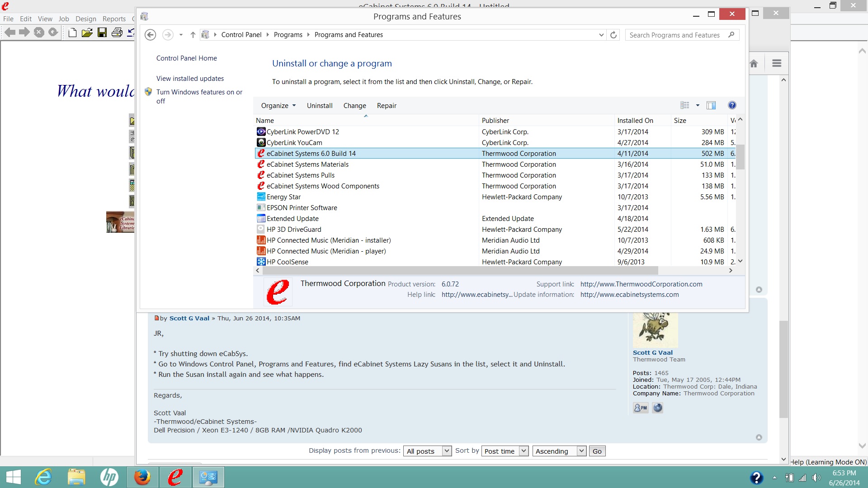Open the All posts dropdown
868x488 pixels.
427,451
